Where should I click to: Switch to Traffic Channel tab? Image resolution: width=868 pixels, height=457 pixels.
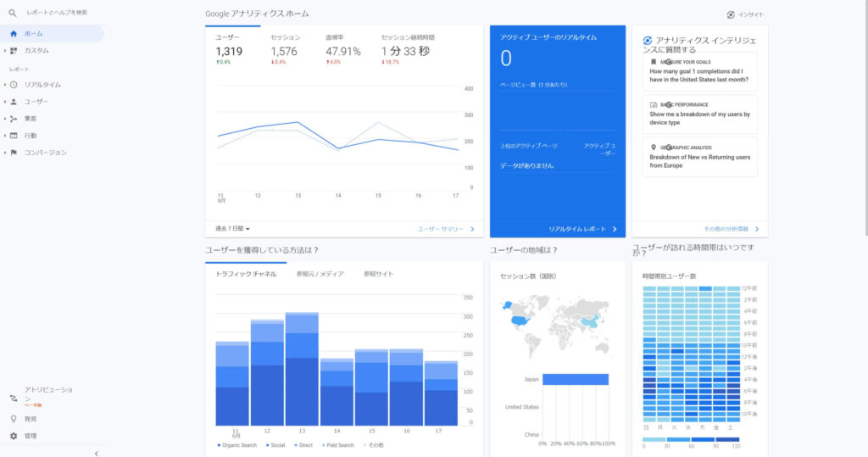[x=246, y=274]
